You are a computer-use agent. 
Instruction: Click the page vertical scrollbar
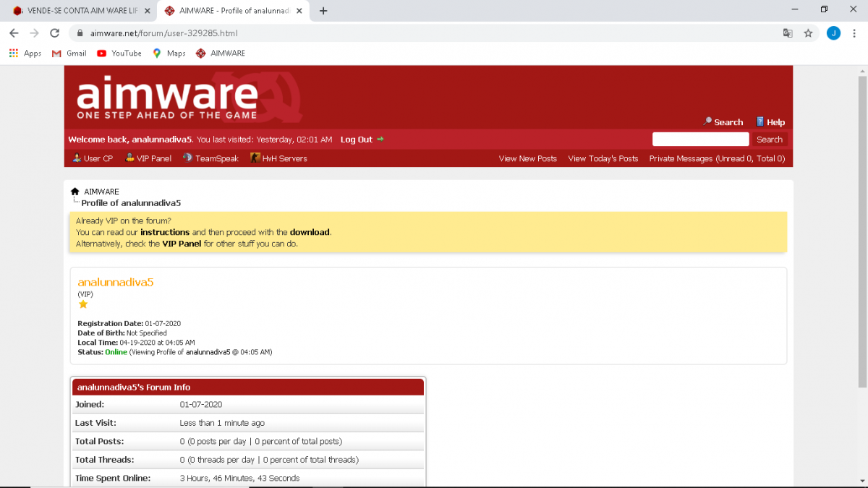pos(861,231)
